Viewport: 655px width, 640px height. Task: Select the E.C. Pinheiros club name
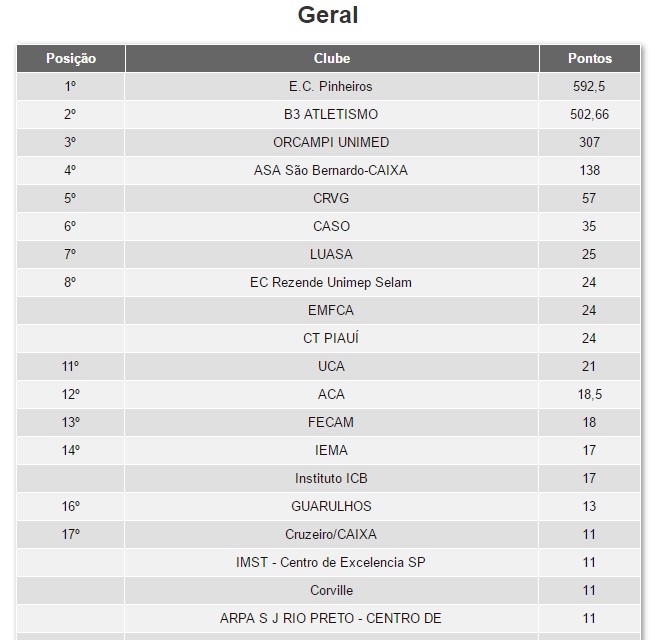tap(331, 87)
